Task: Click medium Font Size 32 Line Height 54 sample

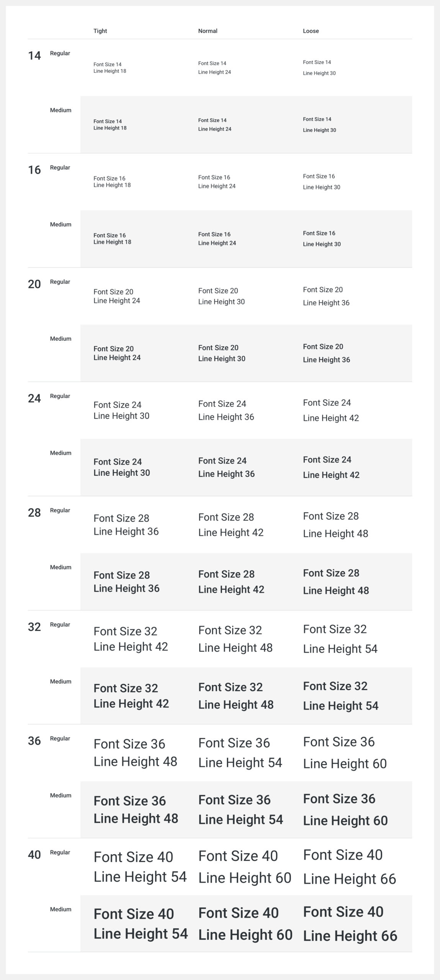Action: (341, 696)
